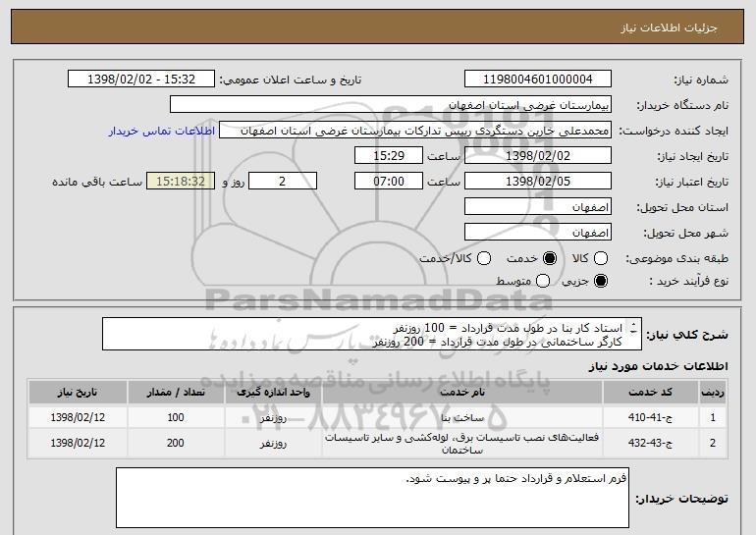The width and height of the screenshot is (756, 535).
Task: Click the تاریخ نیاز column header
Action: [78, 393]
